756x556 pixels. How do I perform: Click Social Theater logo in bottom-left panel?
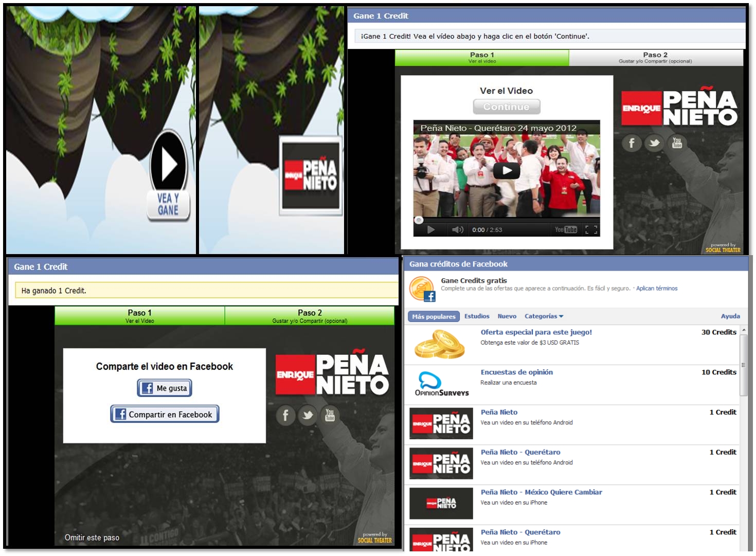coord(375,538)
